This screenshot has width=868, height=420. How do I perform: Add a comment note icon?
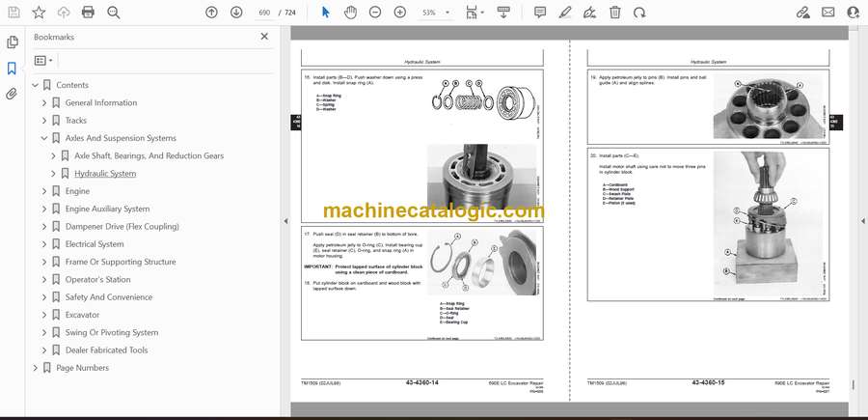540,13
